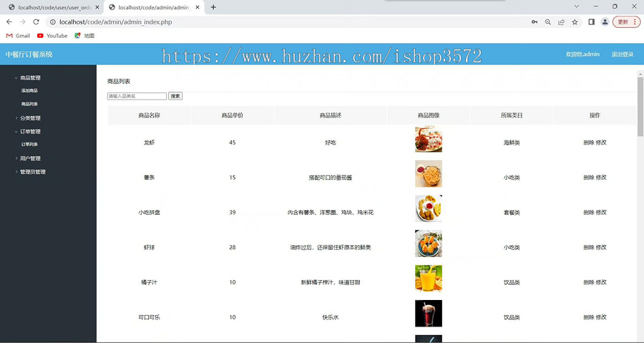
Task: Bookmark this page with the star icon
Action: pos(575,22)
